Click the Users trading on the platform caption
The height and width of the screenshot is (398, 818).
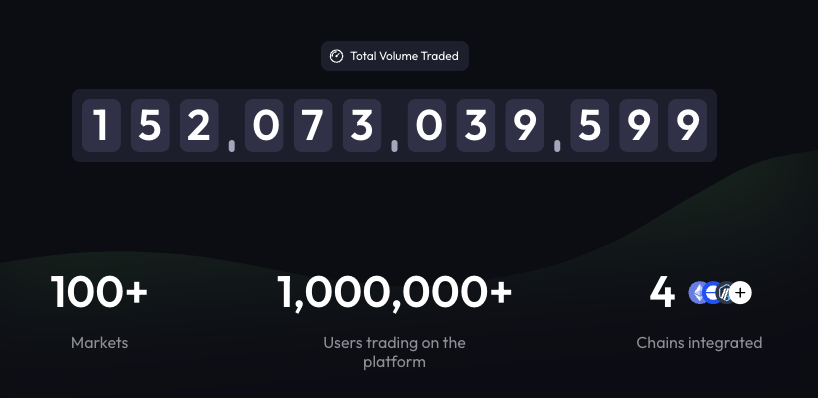point(394,352)
